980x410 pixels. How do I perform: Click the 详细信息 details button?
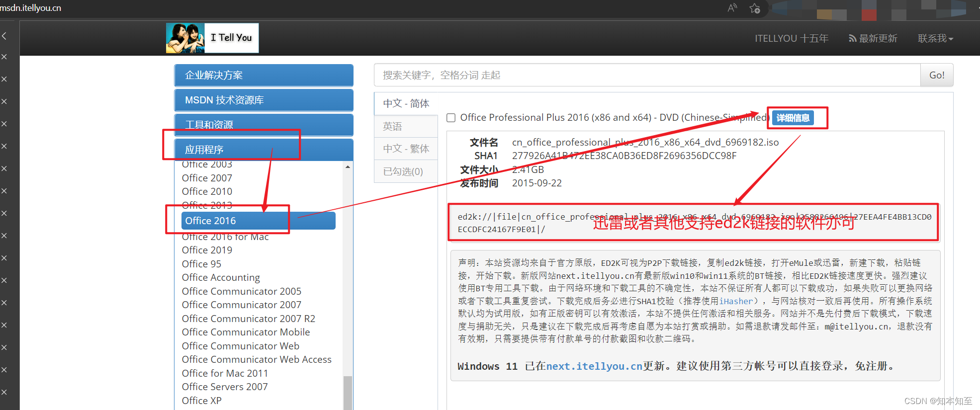coord(793,118)
